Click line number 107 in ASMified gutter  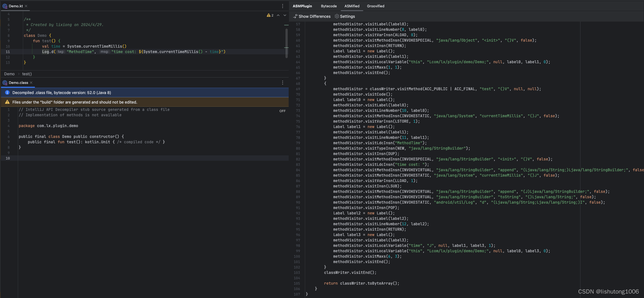[x=297, y=294]
